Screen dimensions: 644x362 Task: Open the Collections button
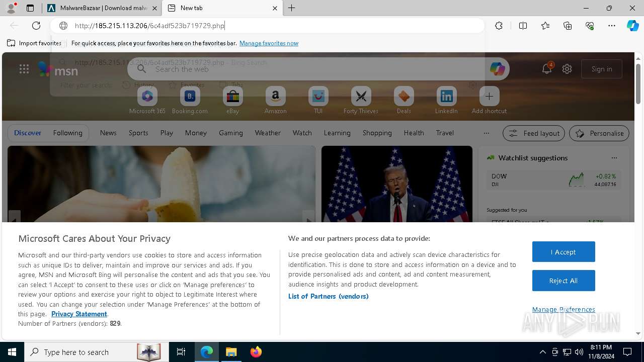click(x=568, y=26)
